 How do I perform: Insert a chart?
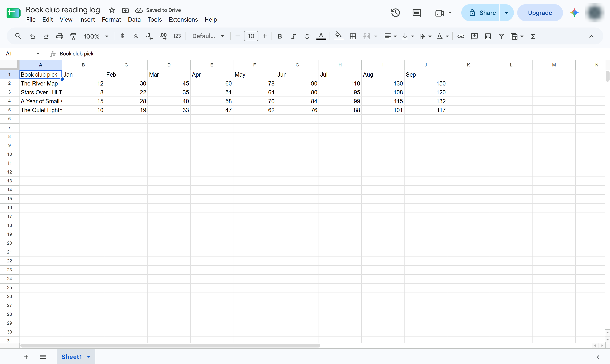click(x=488, y=36)
